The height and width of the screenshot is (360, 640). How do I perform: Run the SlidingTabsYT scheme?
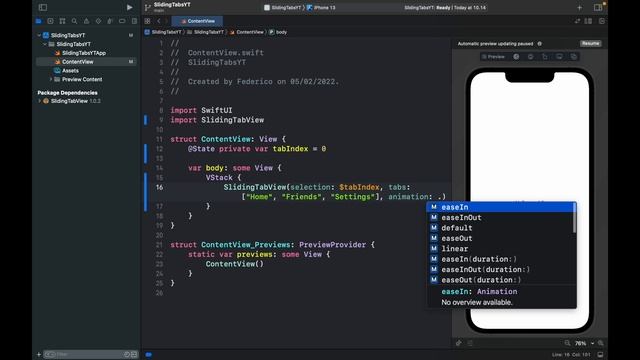click(x=129, y=7)
